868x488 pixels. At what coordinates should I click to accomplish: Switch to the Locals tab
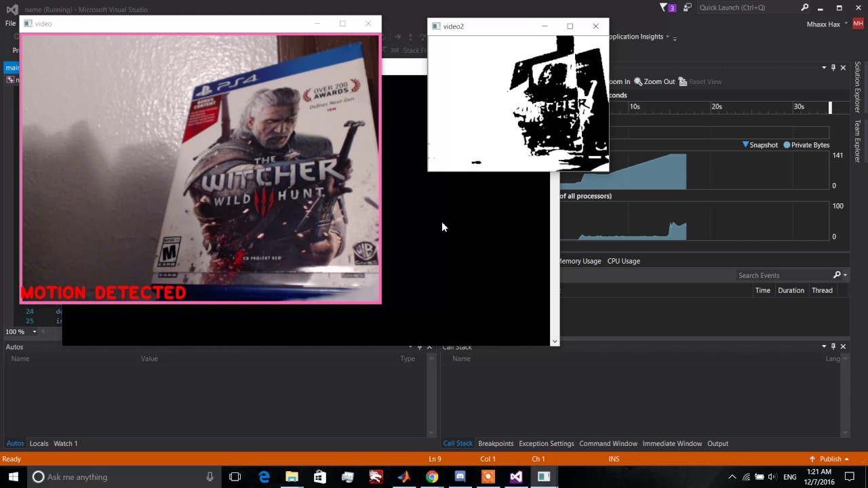coord(39,443)
